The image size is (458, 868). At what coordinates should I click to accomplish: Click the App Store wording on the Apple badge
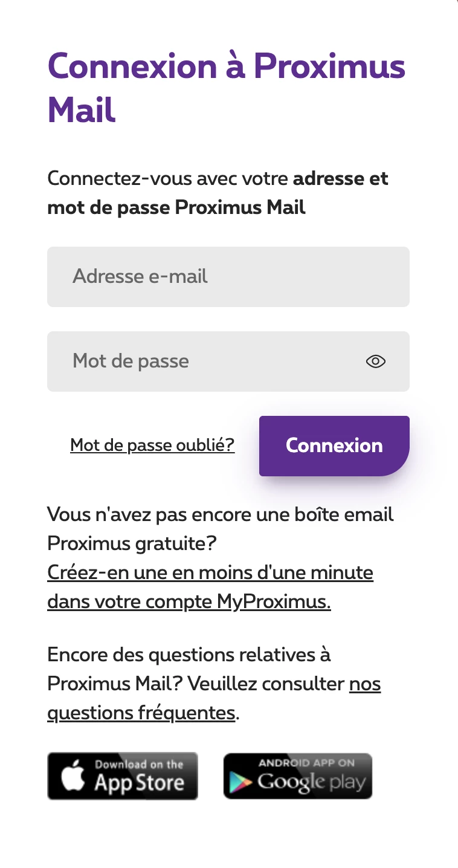(x=139, y=783)
